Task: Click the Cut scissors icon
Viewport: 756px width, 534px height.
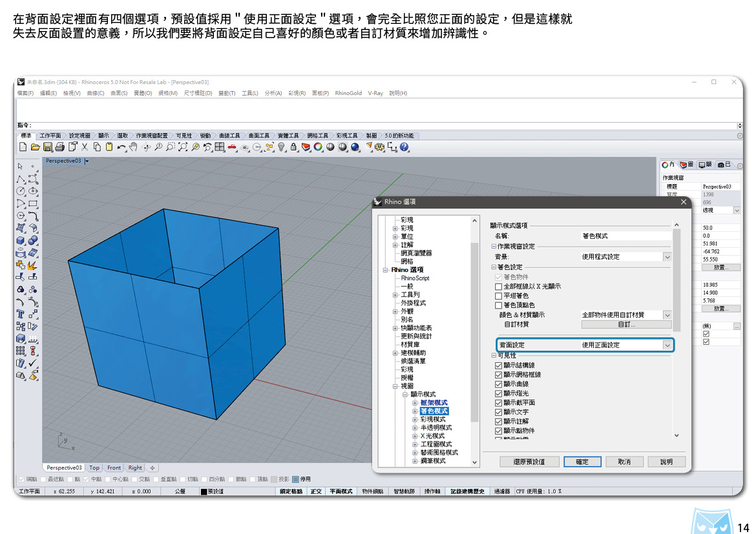Action: tap(85, 147)
